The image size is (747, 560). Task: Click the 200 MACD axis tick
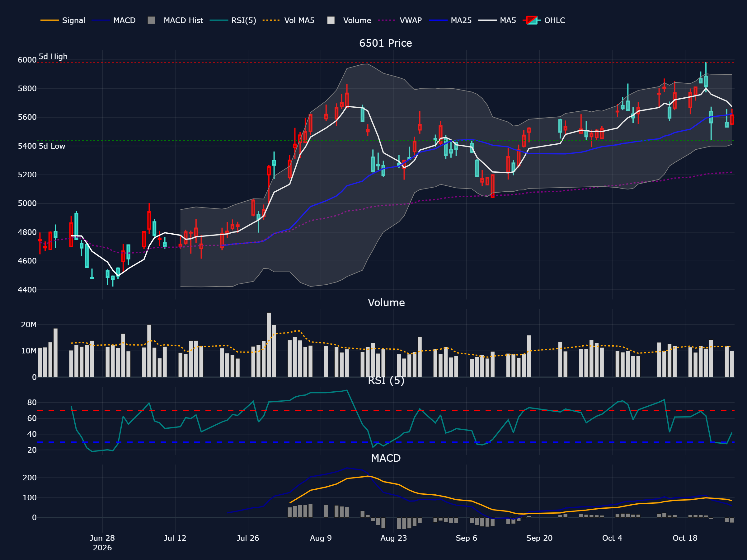point(30,478)
